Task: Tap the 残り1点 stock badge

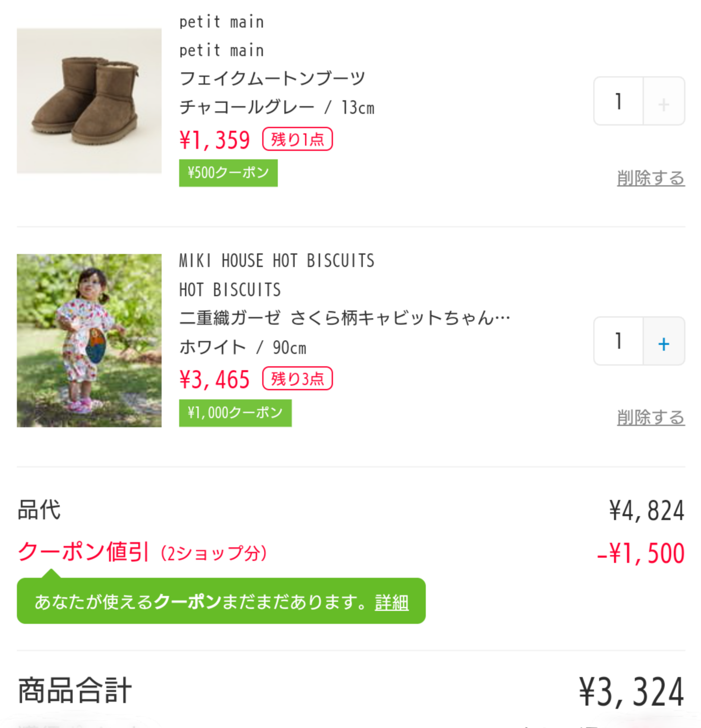Action: 297,139
